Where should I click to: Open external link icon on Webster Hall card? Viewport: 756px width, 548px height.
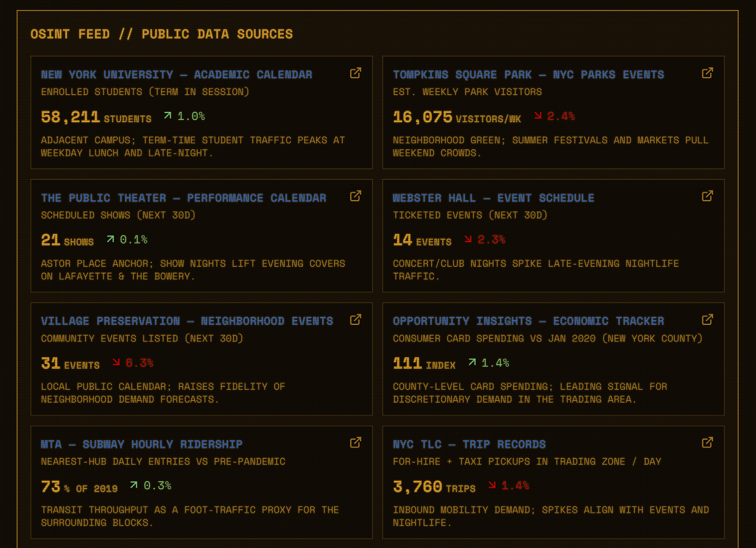click(707, 196)
